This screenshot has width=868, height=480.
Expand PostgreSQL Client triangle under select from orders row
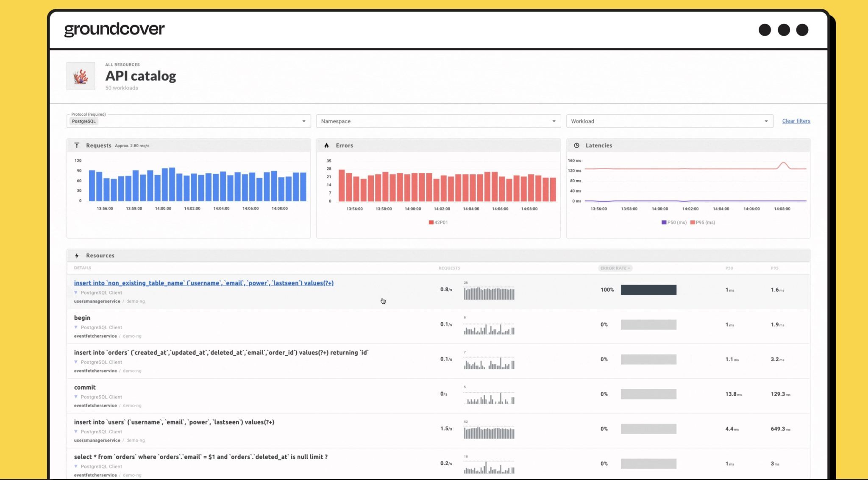coord(76,466)
